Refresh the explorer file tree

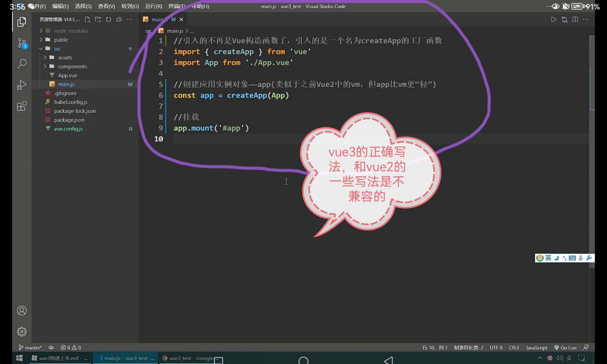point(108,19)
